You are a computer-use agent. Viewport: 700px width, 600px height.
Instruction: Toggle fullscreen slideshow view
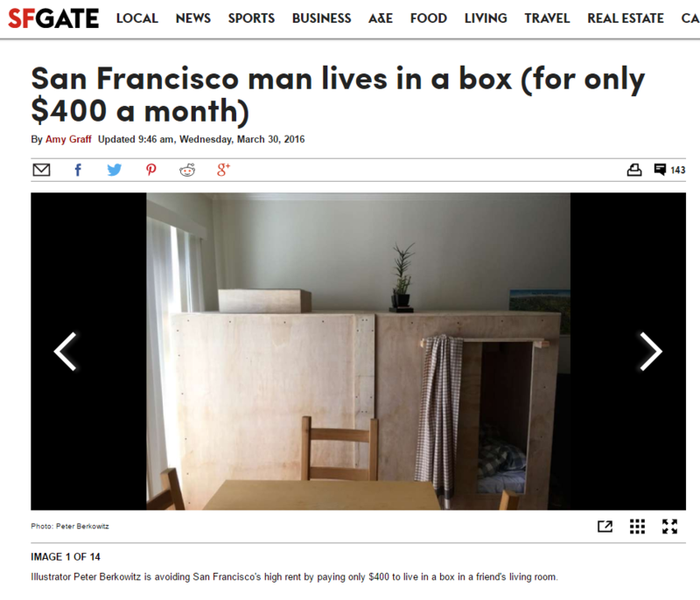[x=669, y=527]
